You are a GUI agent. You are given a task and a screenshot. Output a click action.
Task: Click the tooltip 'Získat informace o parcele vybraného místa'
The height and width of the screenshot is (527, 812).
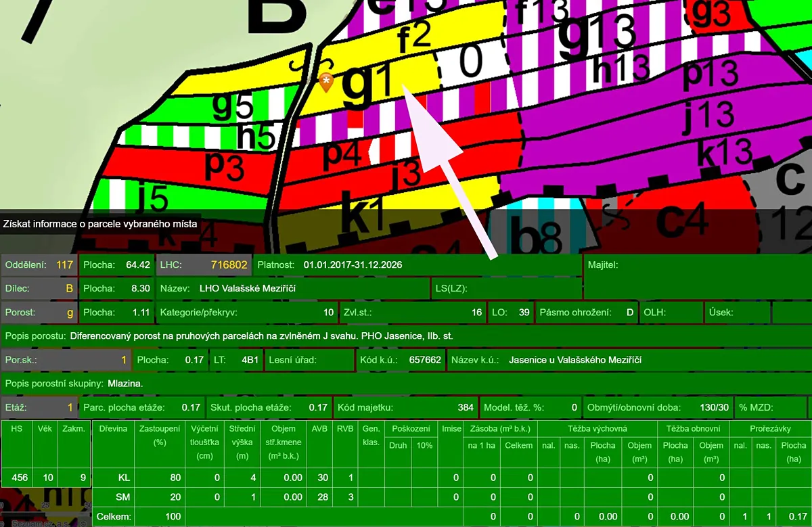click(x=99, y=223)
